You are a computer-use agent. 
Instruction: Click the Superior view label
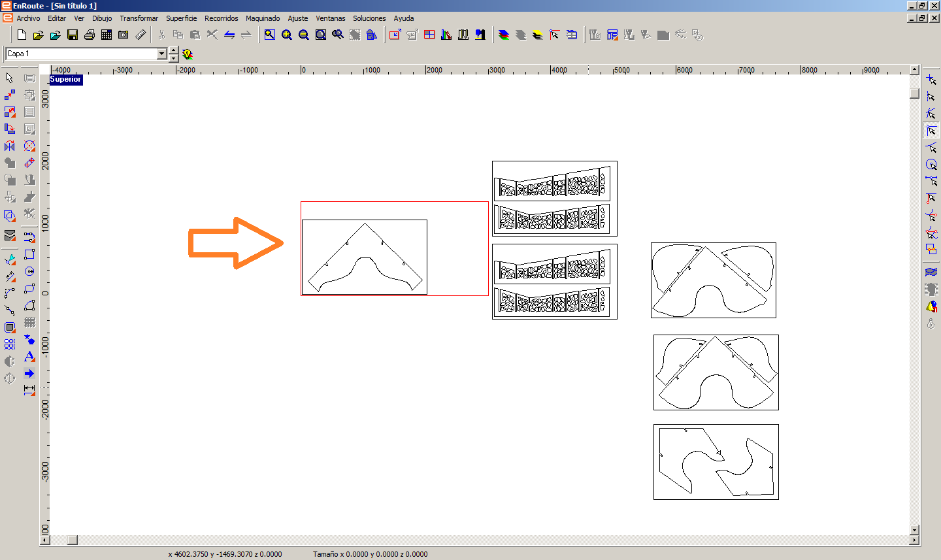(x=66, y=80)
